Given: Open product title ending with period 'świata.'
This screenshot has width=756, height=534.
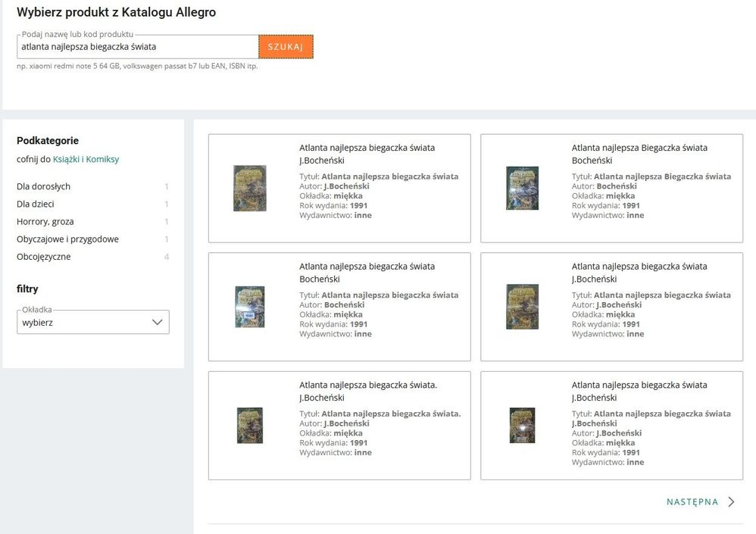Looking at the screenshot, I should (368, 385).
